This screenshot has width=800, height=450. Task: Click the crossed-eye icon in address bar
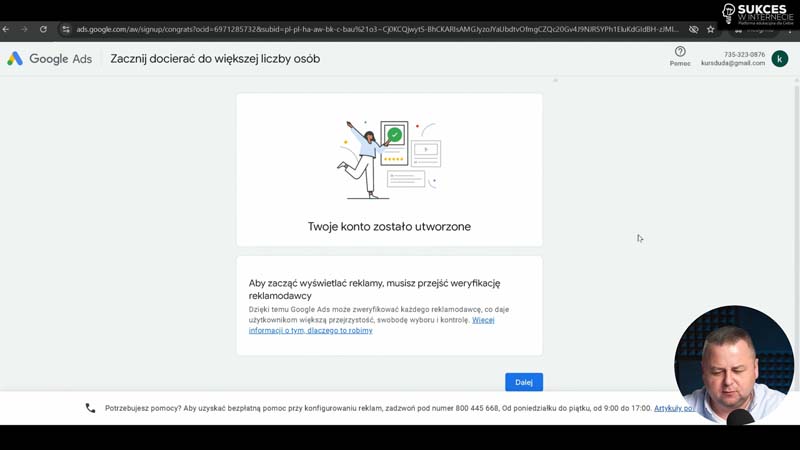(693, 29)
